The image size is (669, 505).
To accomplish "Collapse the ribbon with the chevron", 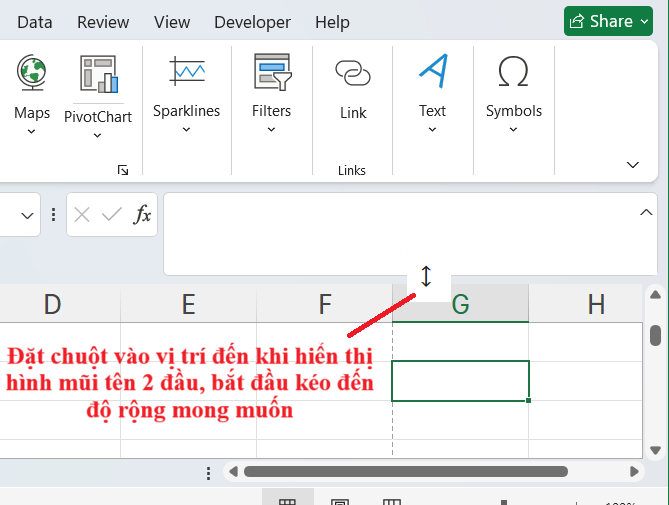I will [632, 164].
